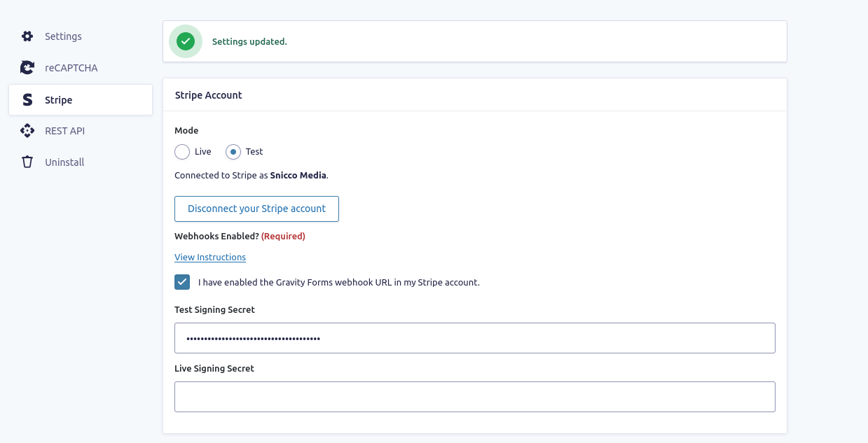868x443 pixels.
Task: Click the Test Signing Secret label
Action: pyautogui.click(x=214, y=310)
